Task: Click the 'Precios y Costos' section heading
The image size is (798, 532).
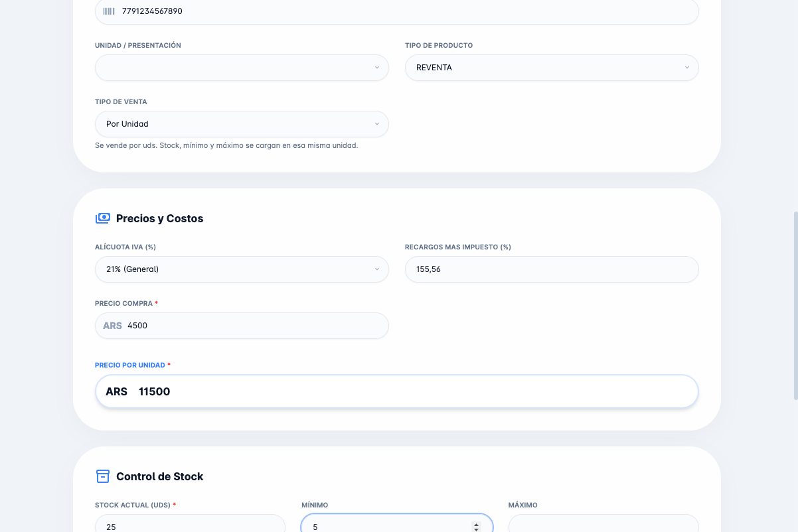Action: pyautogui.click(x=159, y=218)
